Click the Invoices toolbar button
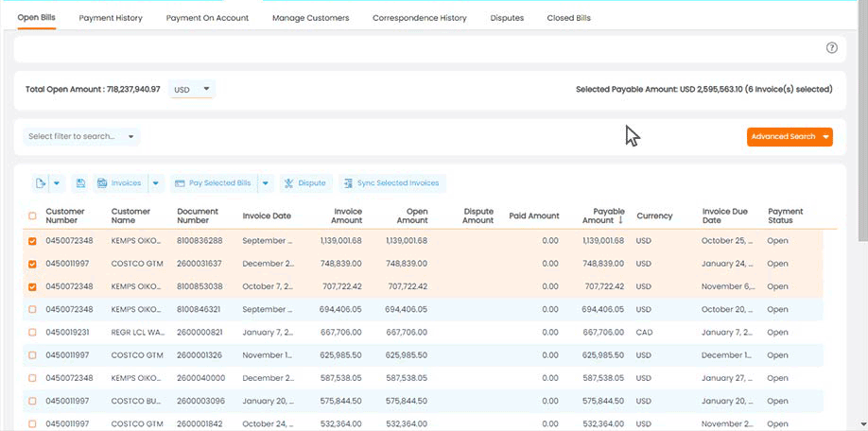The height and width of the screenshot is (431, 868). tap(120, 183)
